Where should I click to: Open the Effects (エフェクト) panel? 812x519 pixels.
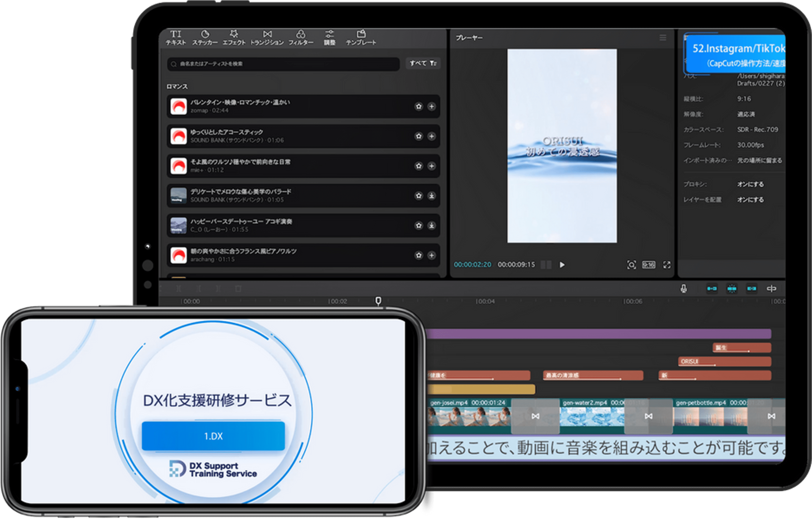point(234,38)
